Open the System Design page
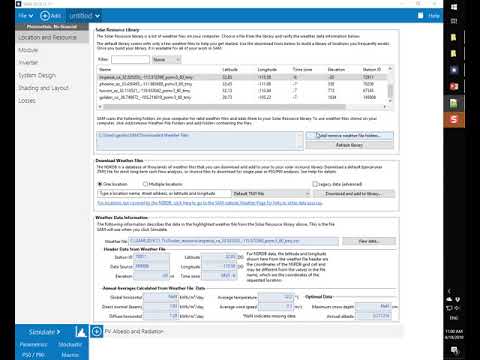 [x=37, y=75]
